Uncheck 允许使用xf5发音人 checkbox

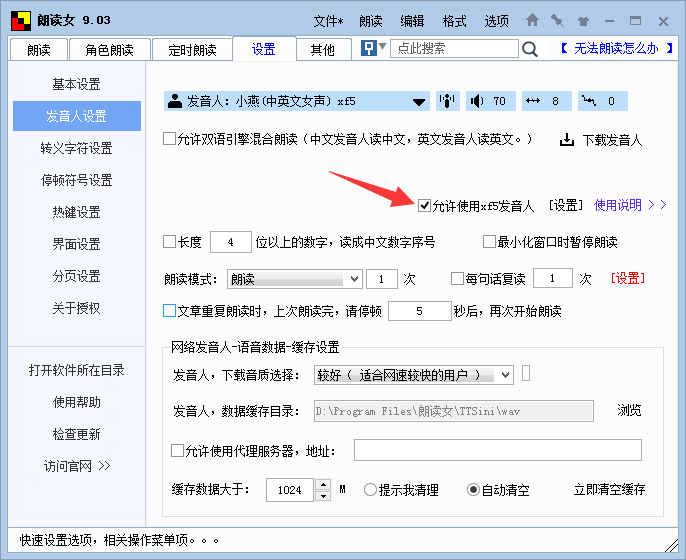pos(424,205)
